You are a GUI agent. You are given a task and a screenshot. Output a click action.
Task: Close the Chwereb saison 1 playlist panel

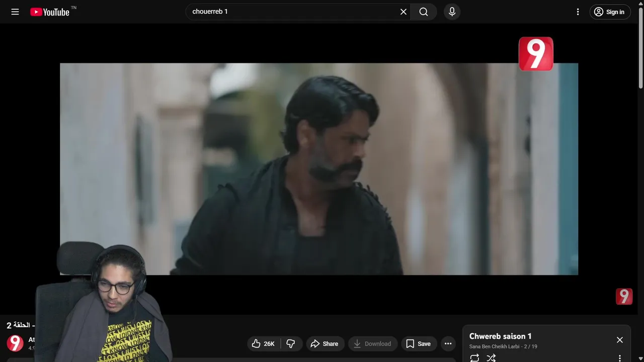(x=620, y=340)
